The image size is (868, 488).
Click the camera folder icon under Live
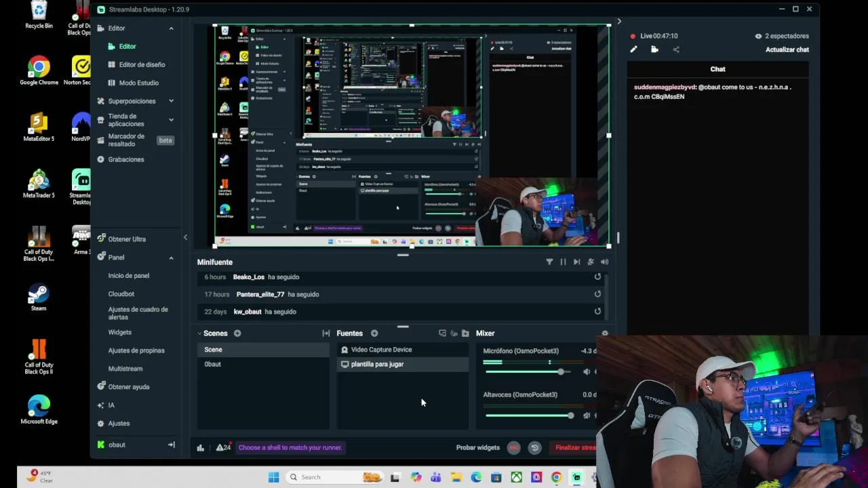point(654,49)
